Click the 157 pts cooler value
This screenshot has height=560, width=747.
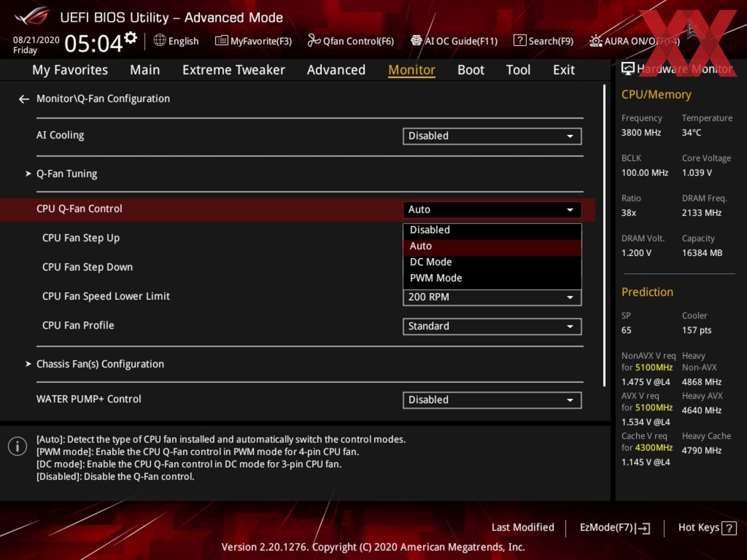(x=696, y=331)
